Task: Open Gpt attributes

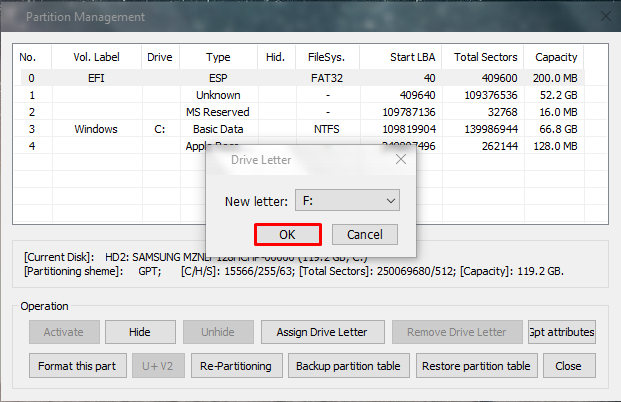Action: point(561,332)
